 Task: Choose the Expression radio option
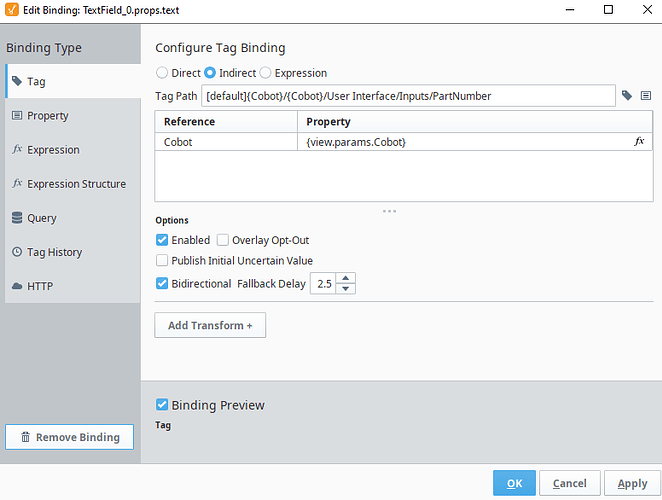click(266, 73)
